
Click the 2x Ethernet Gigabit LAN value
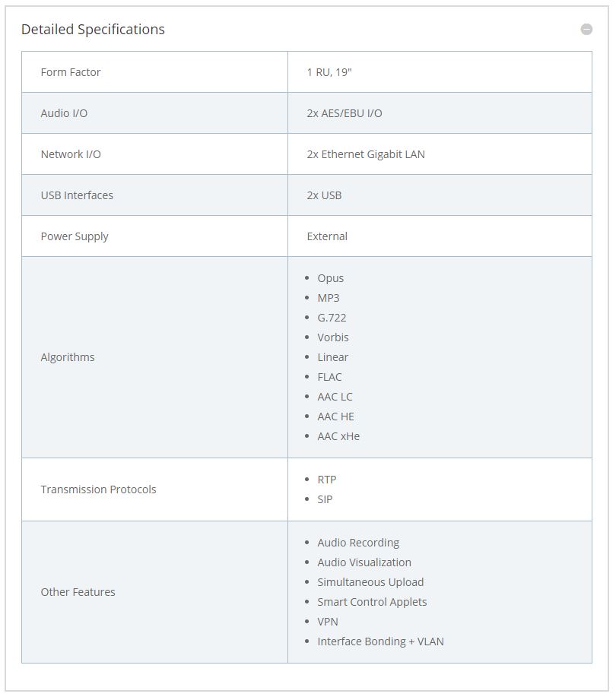(366, 154)
